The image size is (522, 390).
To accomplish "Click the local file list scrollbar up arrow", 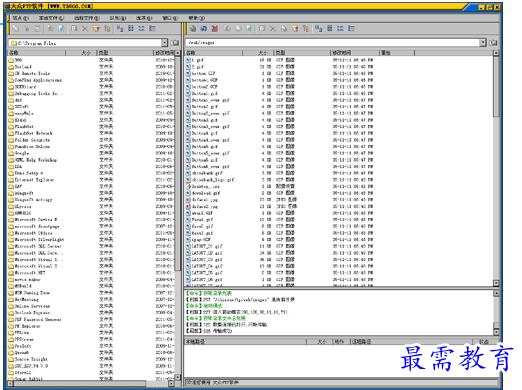I will pyautogui.click(x=178, y=53).
